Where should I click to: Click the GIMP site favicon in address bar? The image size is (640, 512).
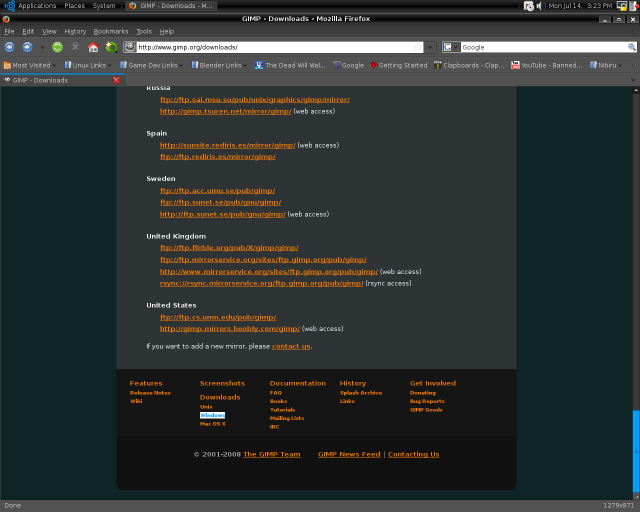click(x=130, y=47)
